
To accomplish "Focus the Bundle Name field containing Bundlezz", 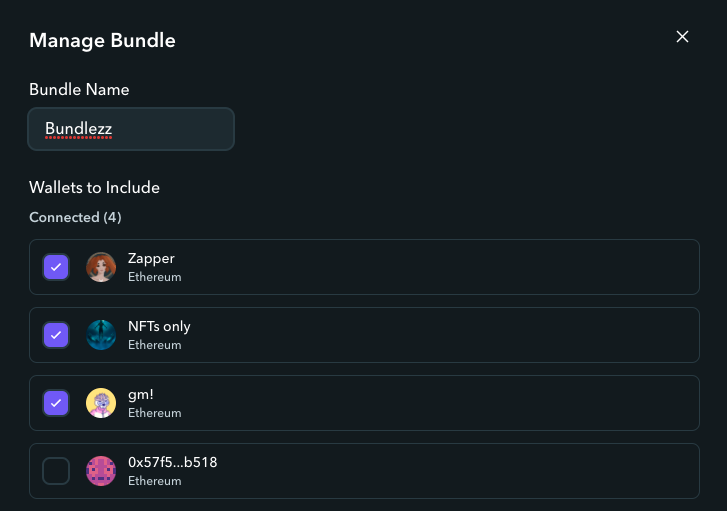I will click(x=131, y=129).
